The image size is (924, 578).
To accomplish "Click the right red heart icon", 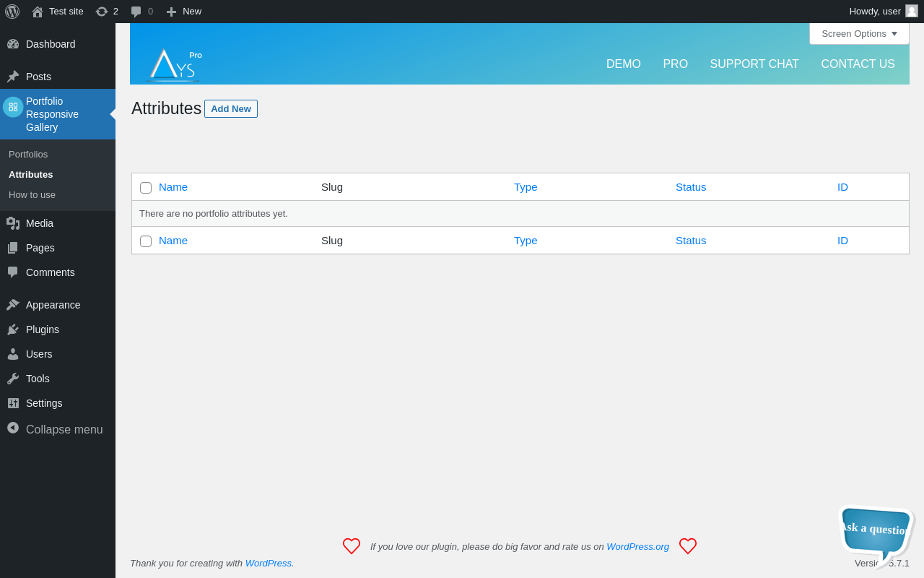I will [688, 546].
